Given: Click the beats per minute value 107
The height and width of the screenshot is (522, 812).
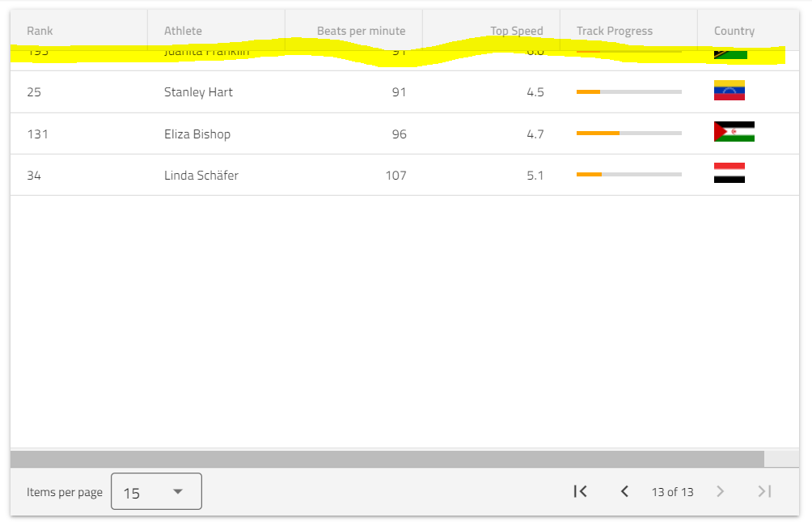Looking at the screenshot, I should point(395,175).
